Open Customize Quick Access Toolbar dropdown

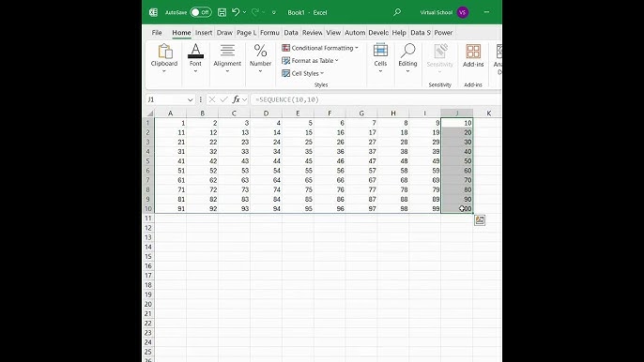click(273, 13)
